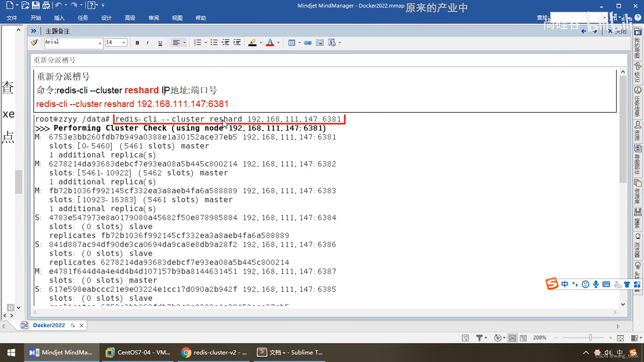
Task: Expand the font color dropdown arrow
Action: [278, 43]
